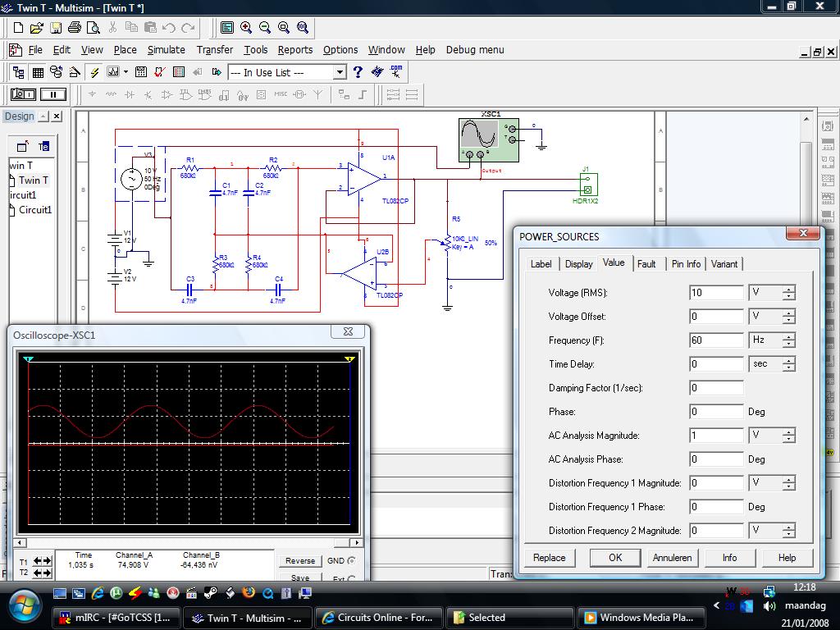Select the GND radio button in oscilloscope
The width and height of the screenshot is (840, 630).
coord(352,561)
